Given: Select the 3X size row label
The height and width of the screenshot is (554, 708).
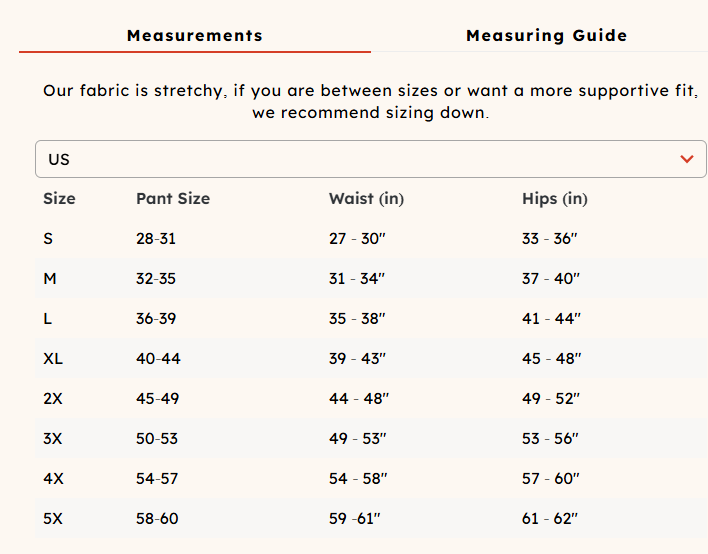Looking at the screenshot, I should [53, 439].
